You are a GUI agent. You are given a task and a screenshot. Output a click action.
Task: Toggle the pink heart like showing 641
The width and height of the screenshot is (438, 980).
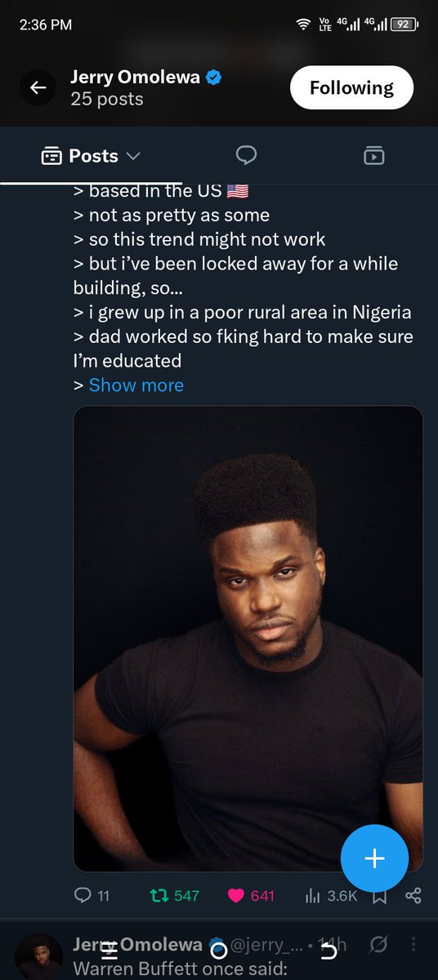(250, 896)
